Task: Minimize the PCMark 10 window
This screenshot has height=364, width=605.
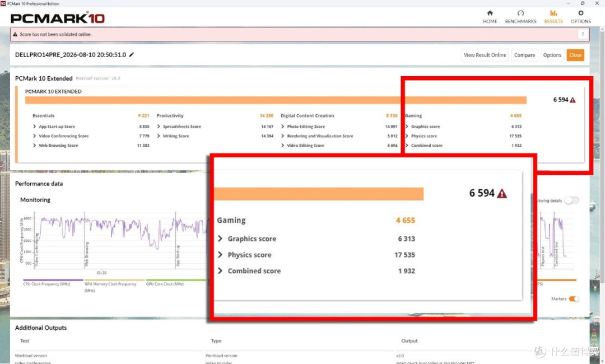Action: [569, 3]
